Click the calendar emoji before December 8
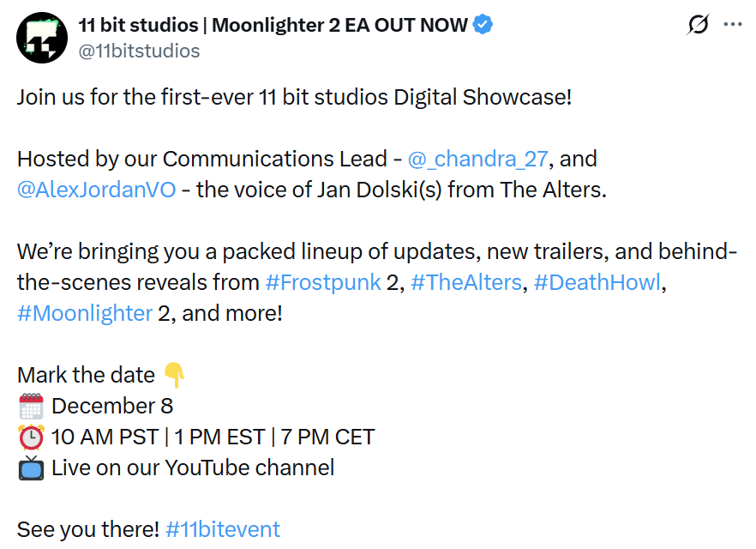The height and width of the screenshot is (549, 756). [31, 406]
